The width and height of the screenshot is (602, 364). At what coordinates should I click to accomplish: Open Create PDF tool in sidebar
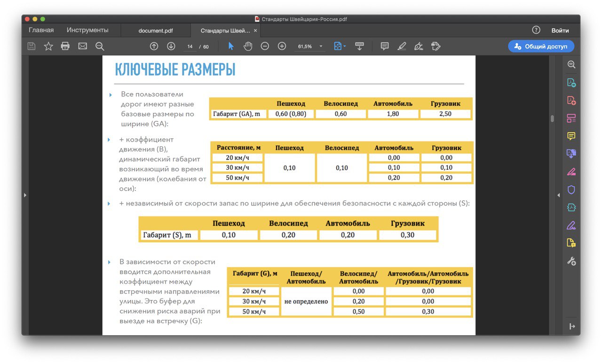pos(571,100)
